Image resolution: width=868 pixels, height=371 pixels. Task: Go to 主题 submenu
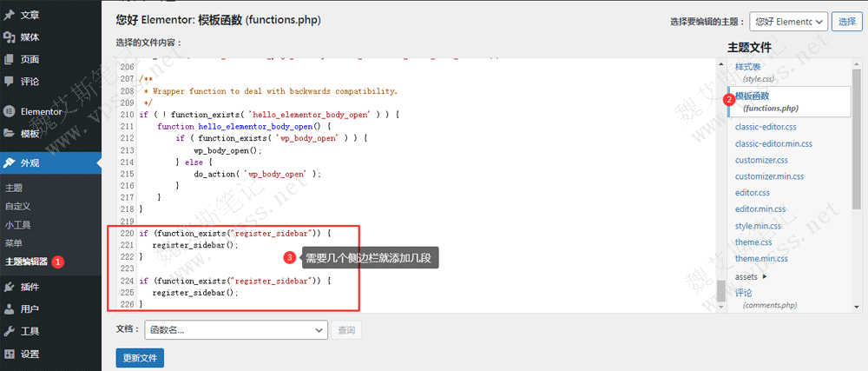tap(14, 189)
